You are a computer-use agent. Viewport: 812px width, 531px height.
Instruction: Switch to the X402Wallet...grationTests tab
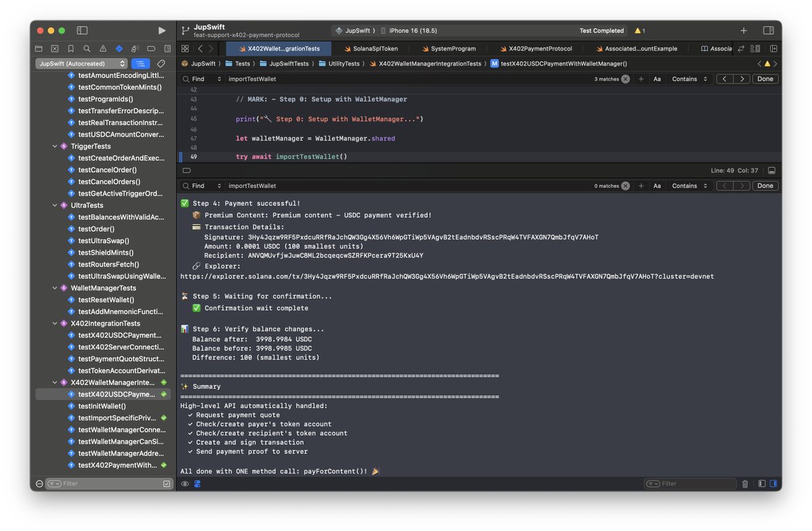278,49
